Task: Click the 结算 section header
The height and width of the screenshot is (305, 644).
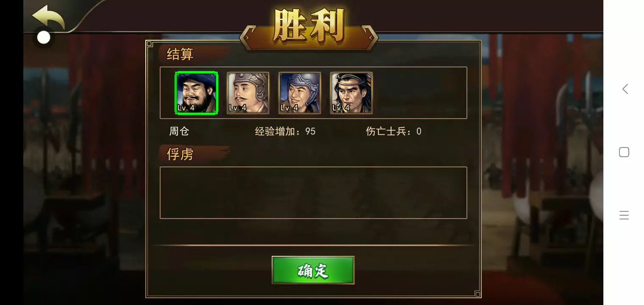Action: point(180,54)
